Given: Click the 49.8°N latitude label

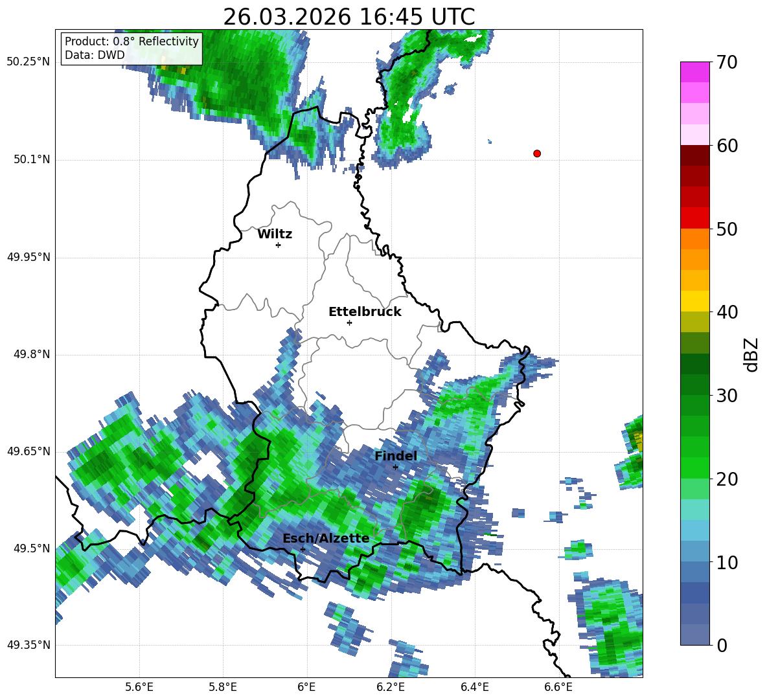Looking at the screenshot, I should [32, 354].
